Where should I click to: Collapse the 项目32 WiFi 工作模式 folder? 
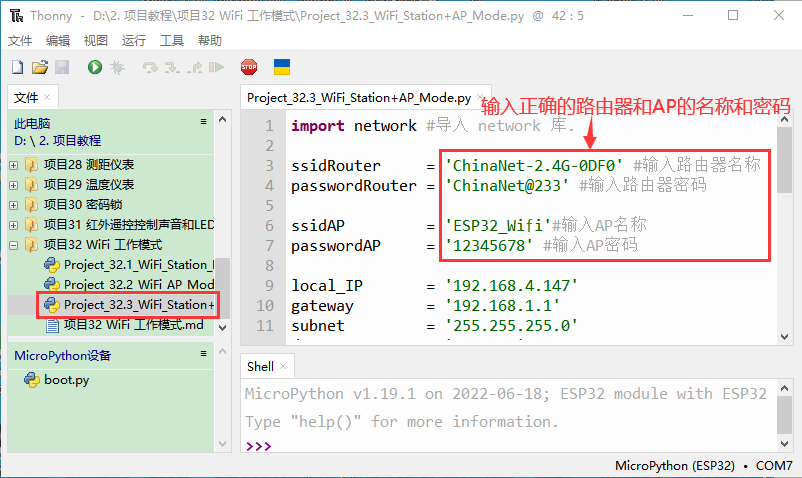point(14,245)
